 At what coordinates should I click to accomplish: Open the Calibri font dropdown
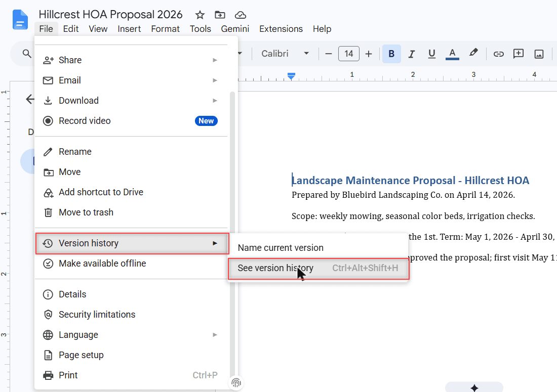click(285, 54)
